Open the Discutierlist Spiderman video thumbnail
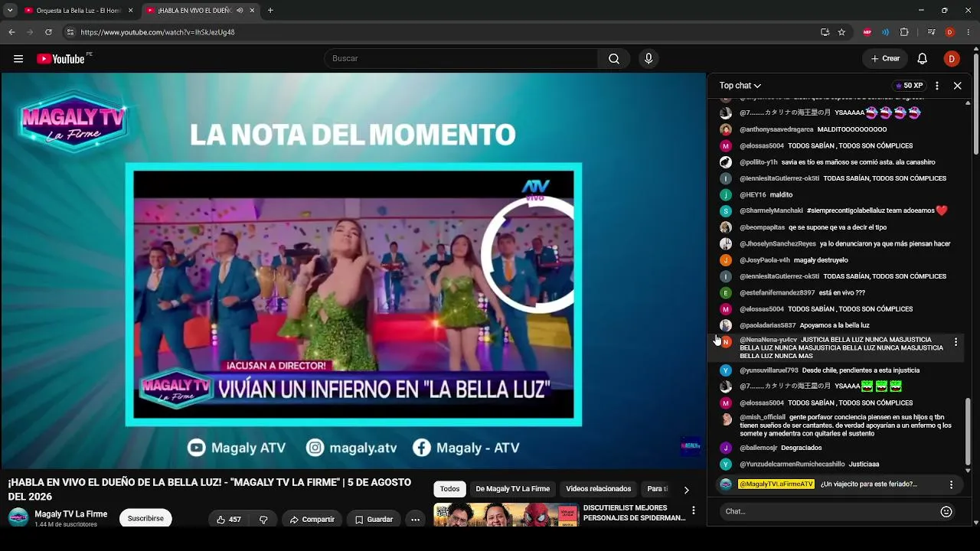This screenshot has height=551, width=980. click(506, 516)
